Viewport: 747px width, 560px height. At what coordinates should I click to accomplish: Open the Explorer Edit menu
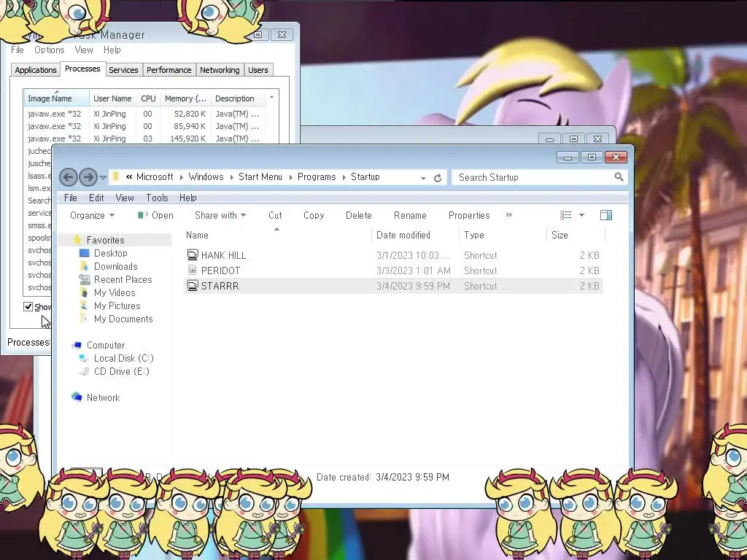[96, 198]
